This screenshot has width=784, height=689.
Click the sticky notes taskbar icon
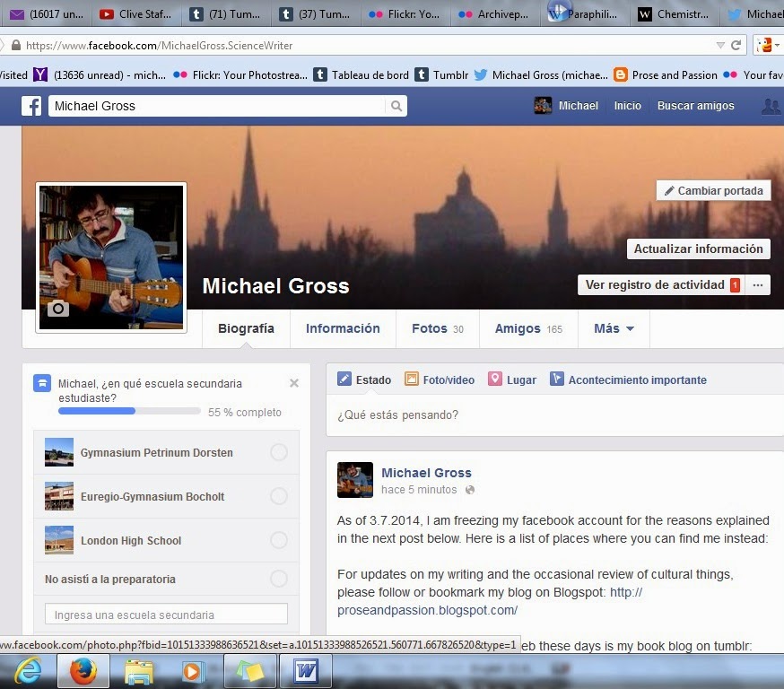point(250,671)
